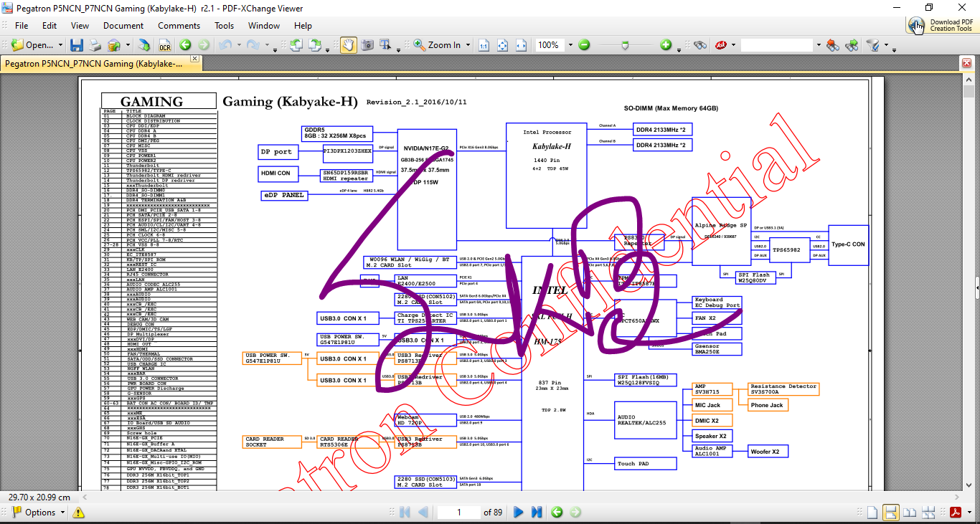Viewport: 980px width, 524px height.
Task: Expand the Open button dropdown arrow
Action: pyautogui.click(x=60, y=45)
